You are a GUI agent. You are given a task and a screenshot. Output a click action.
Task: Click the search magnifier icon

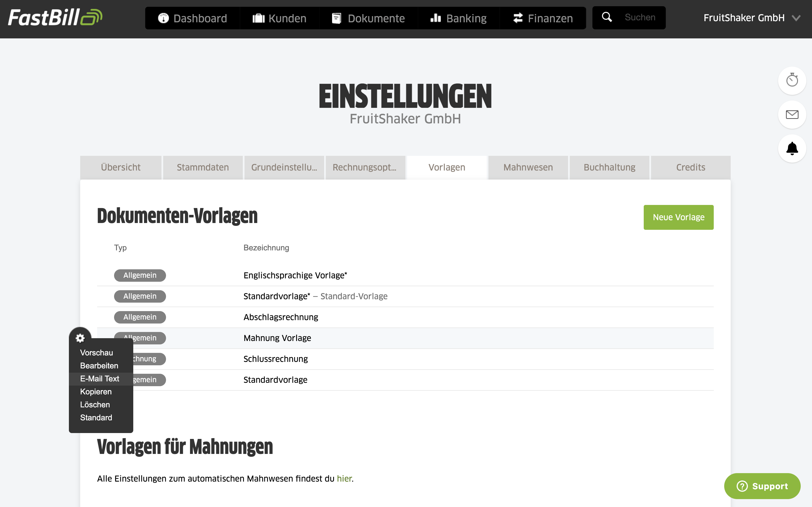click(x=607, y=17)
